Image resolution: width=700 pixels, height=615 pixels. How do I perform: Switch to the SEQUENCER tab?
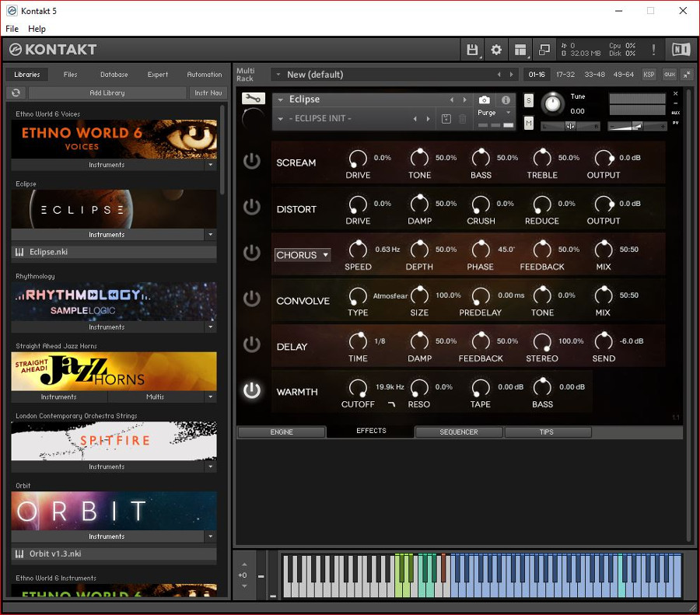[x=458, y=432]
